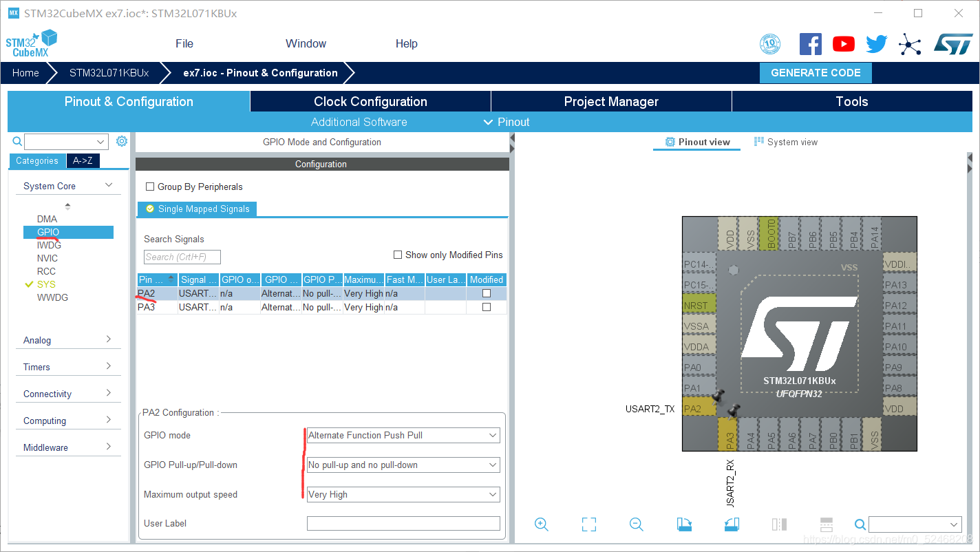Screen dimensions: 980x552
Task: Open the File menu
Action: [184, 43]
